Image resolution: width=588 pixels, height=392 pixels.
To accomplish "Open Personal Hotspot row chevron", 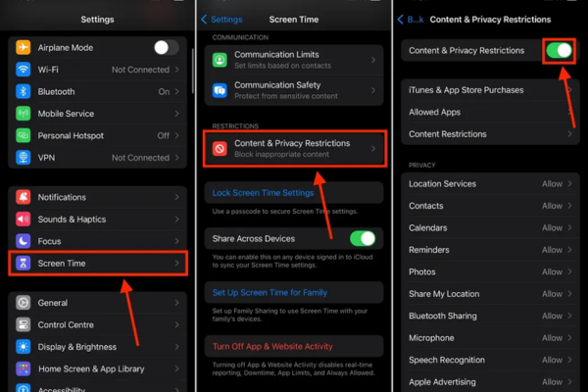I will point(176,135).
